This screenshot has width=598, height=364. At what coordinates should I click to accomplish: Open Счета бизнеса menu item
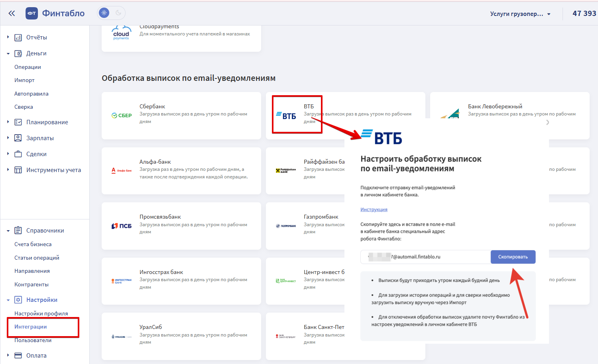(33, 244)
